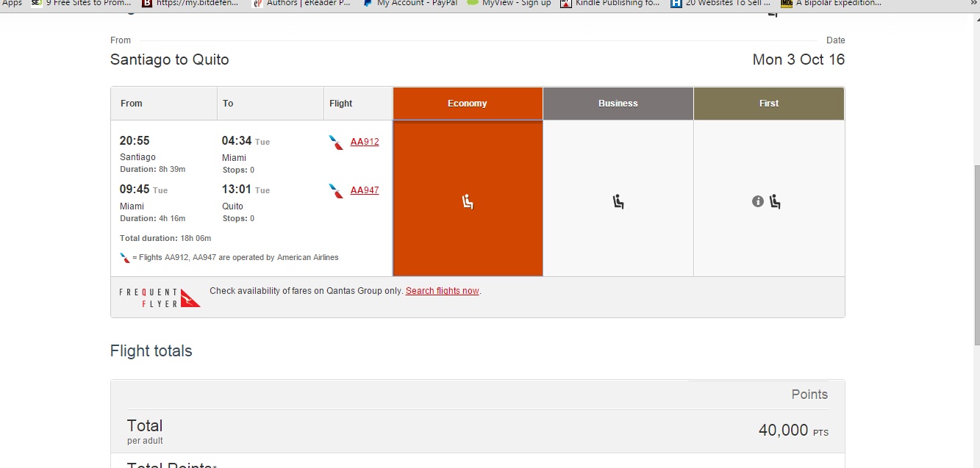The image size is (980, 468).
Task: Open the Kindle Publishing bookmark
Action: pyautogui.click(x=610, y=3)
